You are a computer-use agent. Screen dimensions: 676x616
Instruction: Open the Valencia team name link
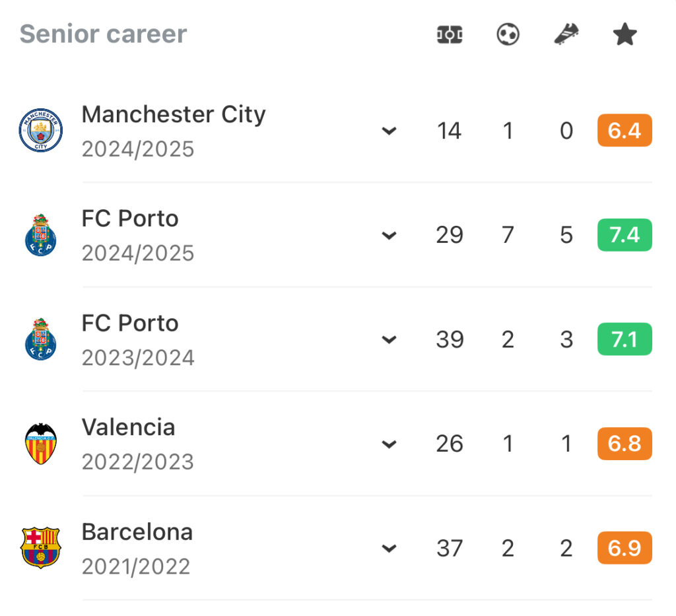(129, 427)
